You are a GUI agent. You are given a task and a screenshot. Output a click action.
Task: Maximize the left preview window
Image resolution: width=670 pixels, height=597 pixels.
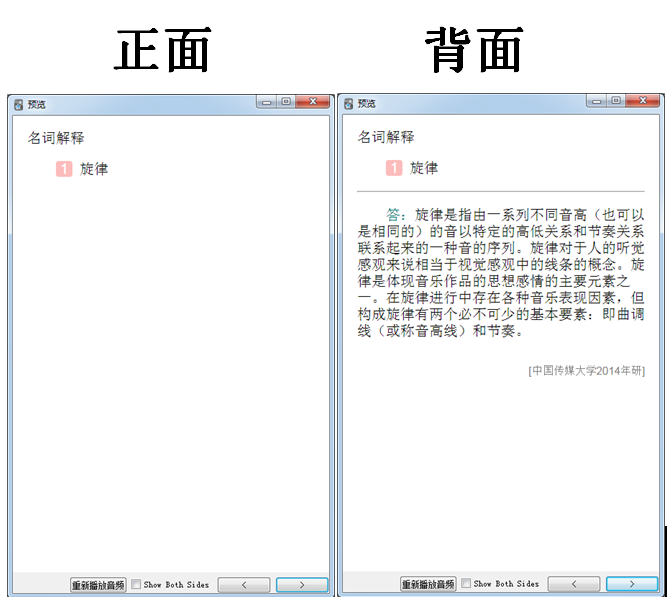click(286, 102)
